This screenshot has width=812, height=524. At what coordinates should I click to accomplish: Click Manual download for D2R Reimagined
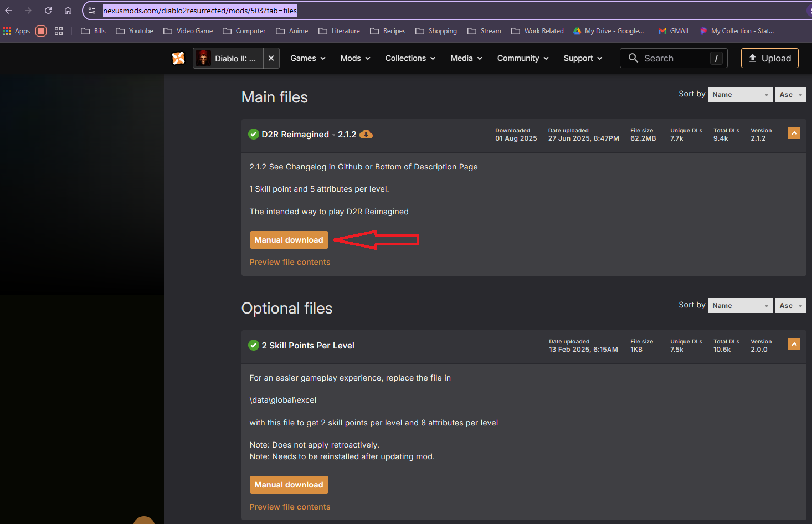289,240
